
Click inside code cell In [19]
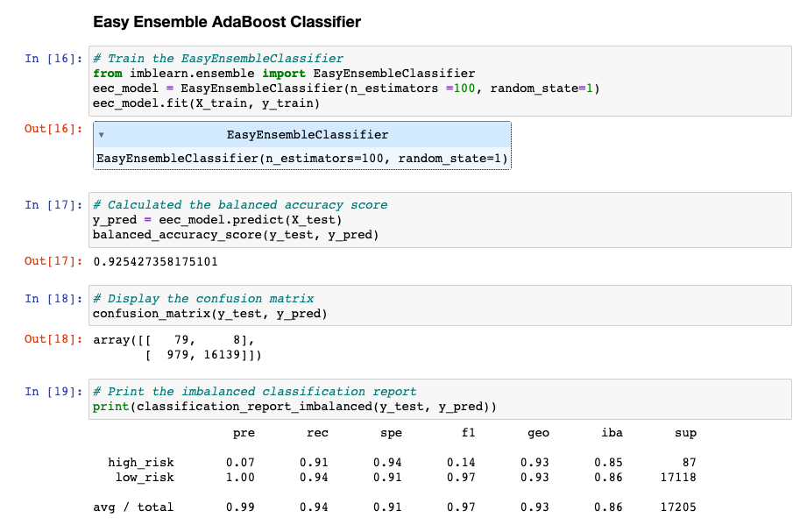440,400
